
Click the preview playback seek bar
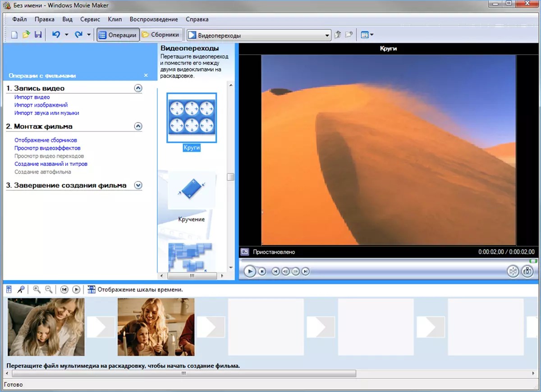click(x=383, y=261)
